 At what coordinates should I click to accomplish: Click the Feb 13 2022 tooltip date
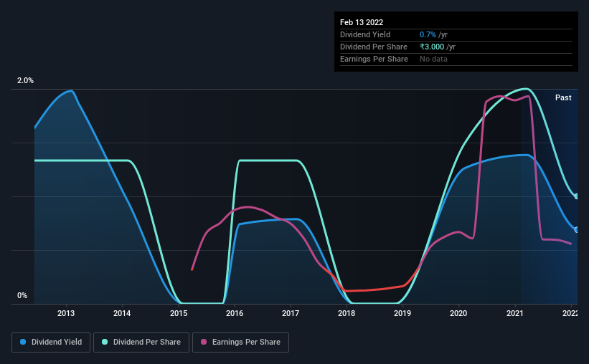click(x=362, y=22)
